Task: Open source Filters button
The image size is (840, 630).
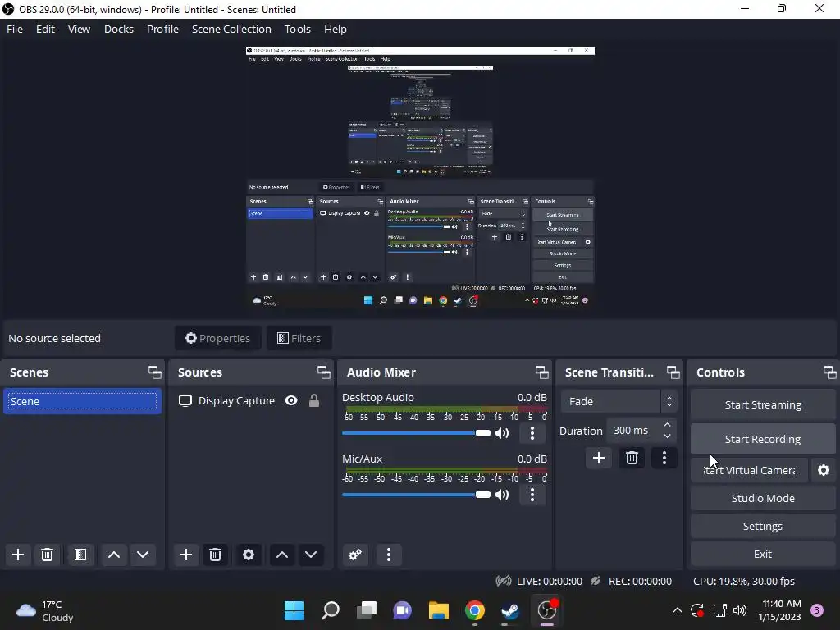Action: (x=299, y=338)
